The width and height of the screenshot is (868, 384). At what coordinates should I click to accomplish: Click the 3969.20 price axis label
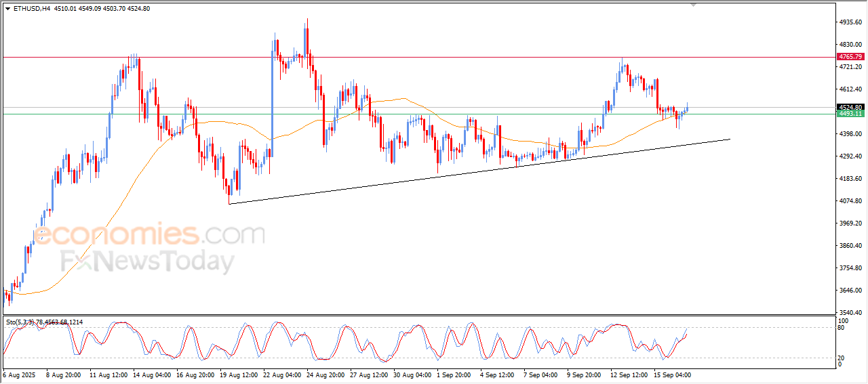[850, 223]
